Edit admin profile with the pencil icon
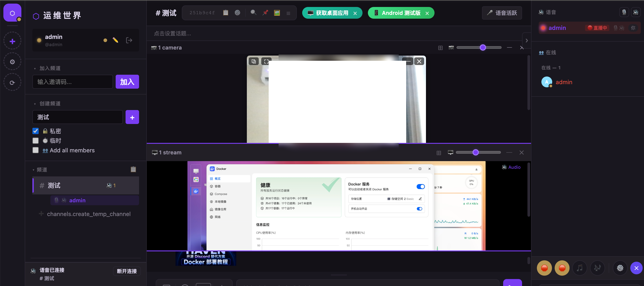This screenshot has height=286, width=644. [x=115, y=40]
